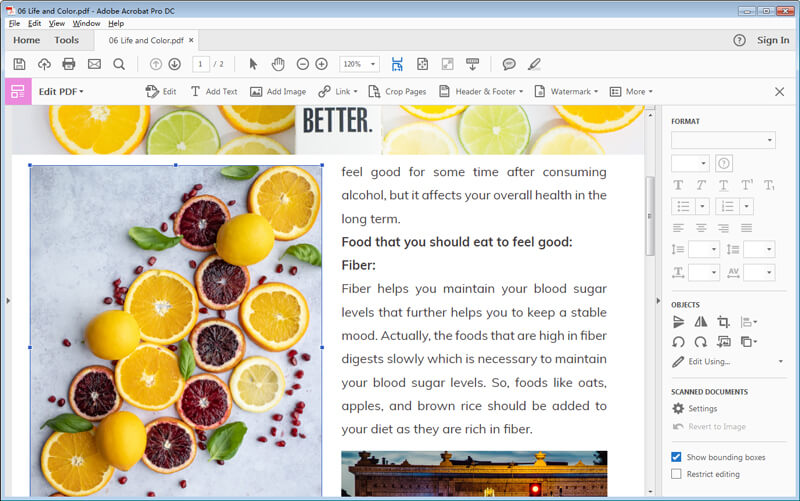Click the fit one full page icon

pos(422,64)
